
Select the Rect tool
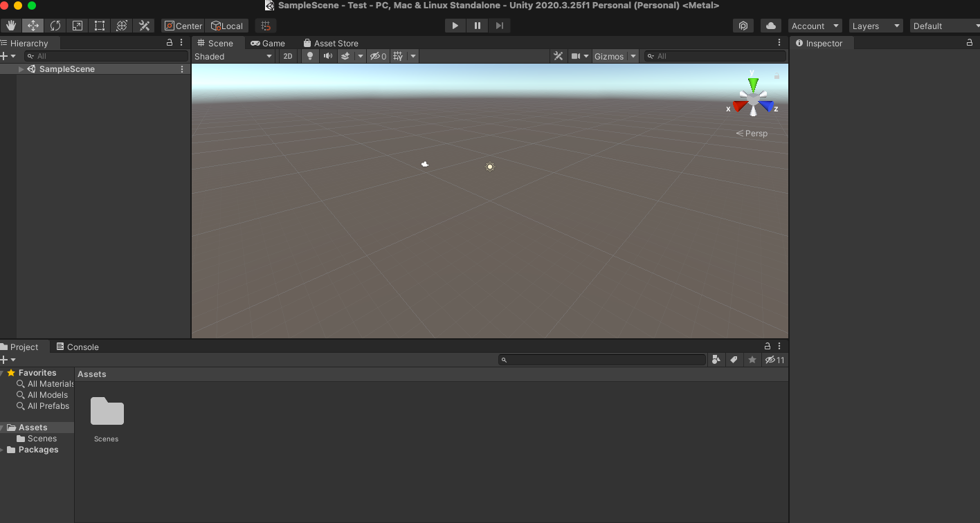99,26
